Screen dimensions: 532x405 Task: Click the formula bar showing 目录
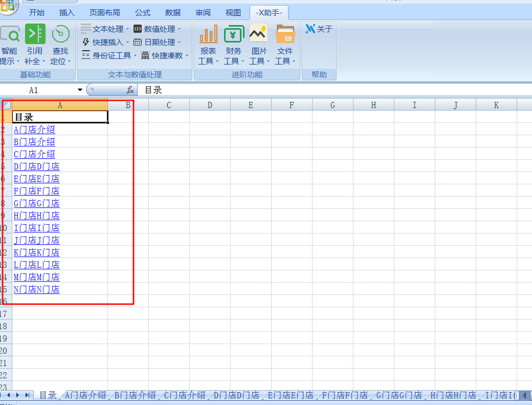tap(334, 90)
